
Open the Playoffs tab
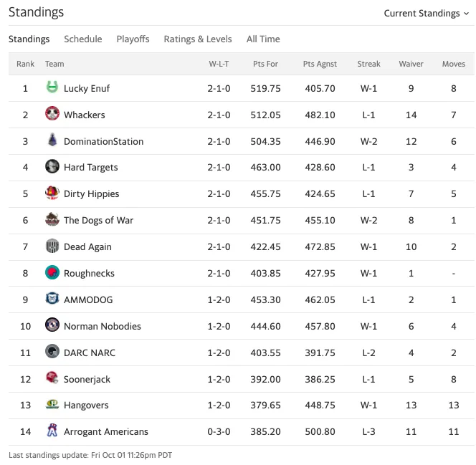point(133,39)
